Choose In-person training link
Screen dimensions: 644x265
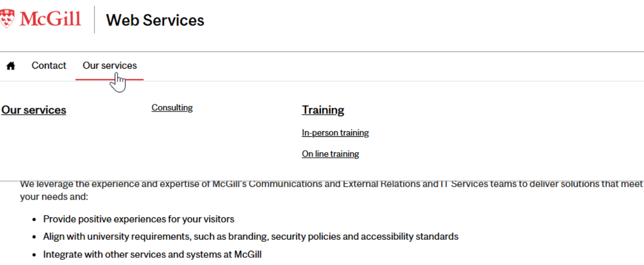pos(335,133)
